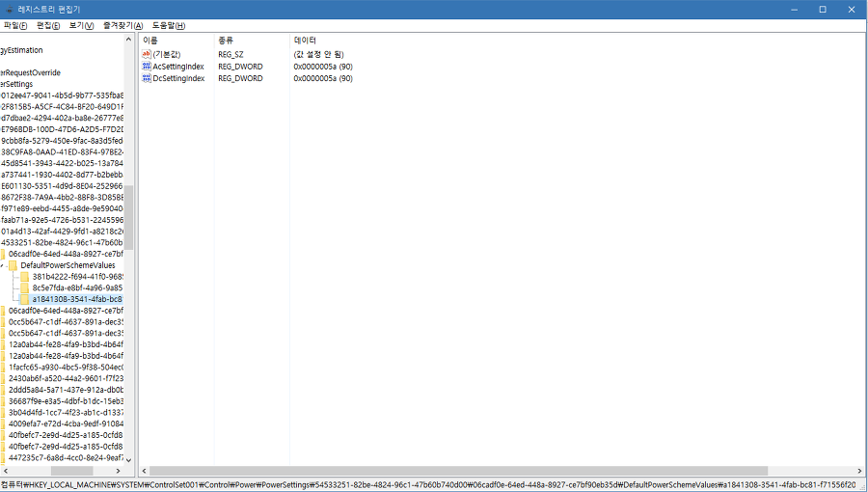
Task: Click the Registry Editor title bar icon
Action: click(9, 9)
